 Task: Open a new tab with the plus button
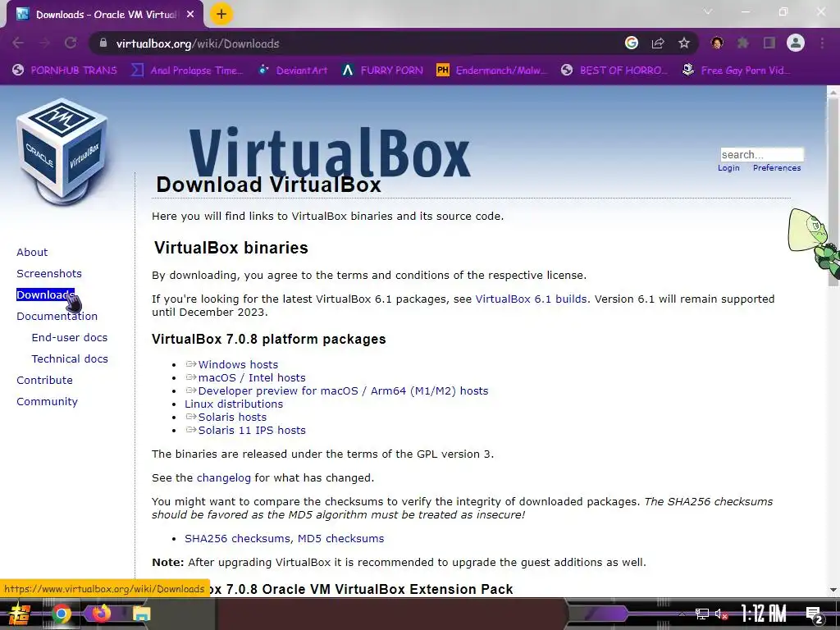coord(221,15)
